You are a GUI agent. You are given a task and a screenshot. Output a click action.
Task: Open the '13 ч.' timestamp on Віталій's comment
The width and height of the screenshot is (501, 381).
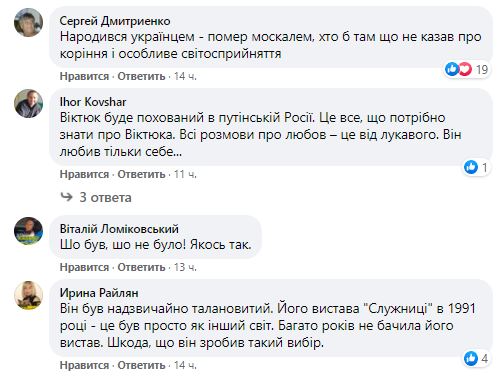(185, 267)
